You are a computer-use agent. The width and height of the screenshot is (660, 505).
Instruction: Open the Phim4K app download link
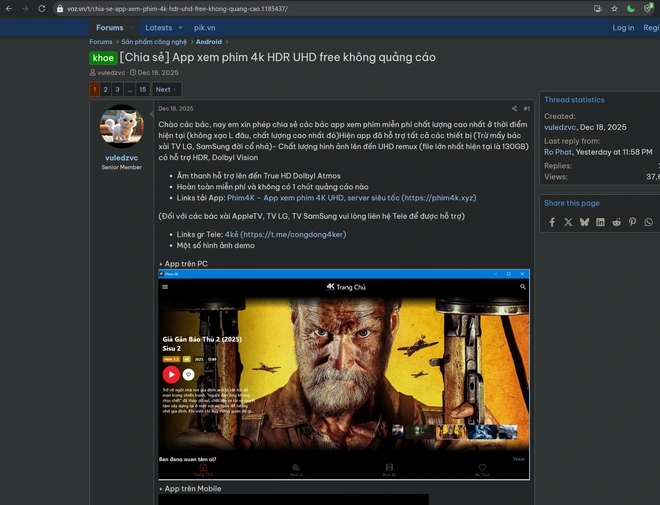point(351,198)
